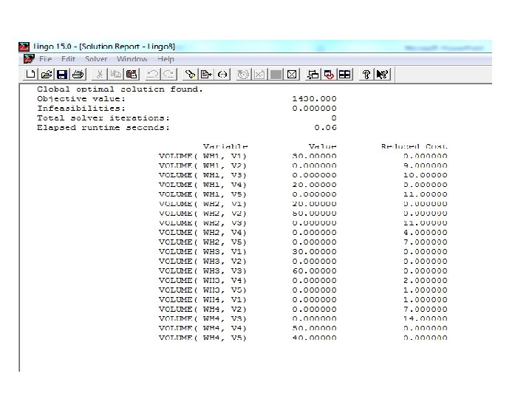
Task: Click the 'Variable' column header
Action: click(x=225, y=146)
